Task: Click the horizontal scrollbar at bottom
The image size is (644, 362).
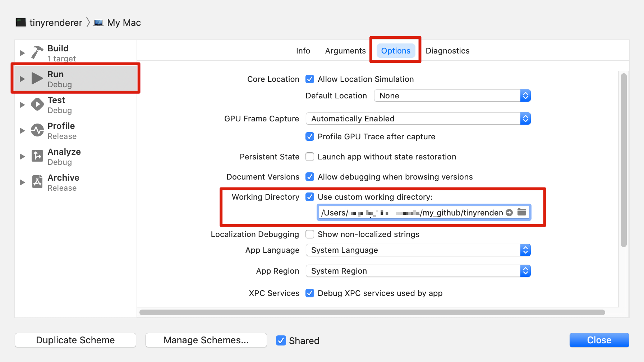Action: point(372,312)
